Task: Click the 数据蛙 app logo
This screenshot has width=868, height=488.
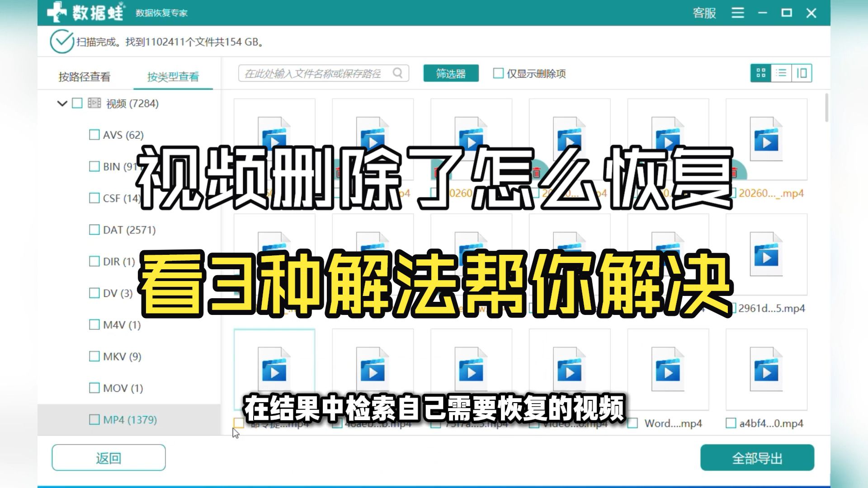Action: [x=85, y=12]
